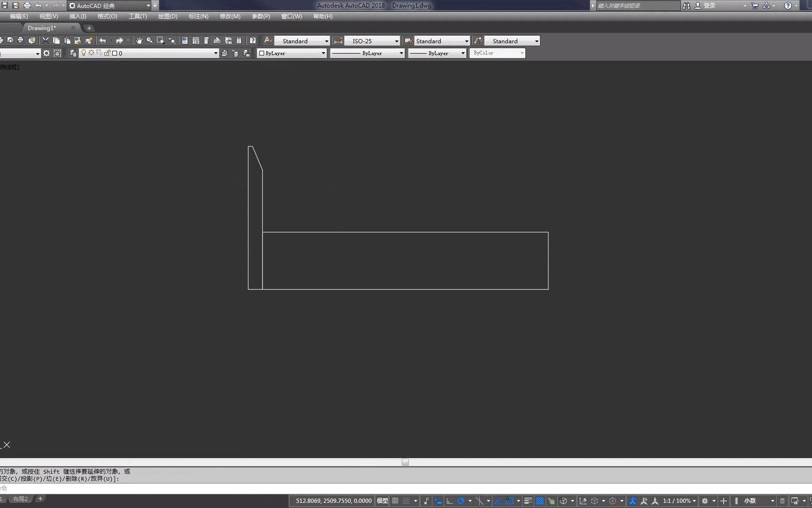Select the Zoom Realtime magnifier tool
Image resolution: width=812 pixels, height=508 pixels.
tap(149, 41)
